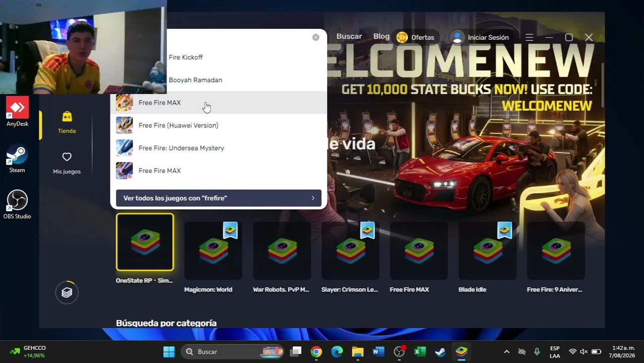Clear the search box with the X icon

(316, 37)
